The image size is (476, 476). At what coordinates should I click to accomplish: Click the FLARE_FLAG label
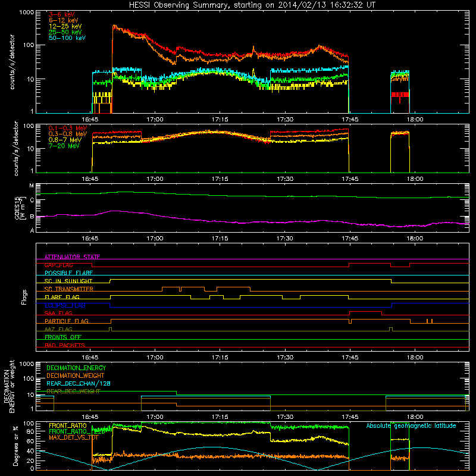tap(62, 297)
